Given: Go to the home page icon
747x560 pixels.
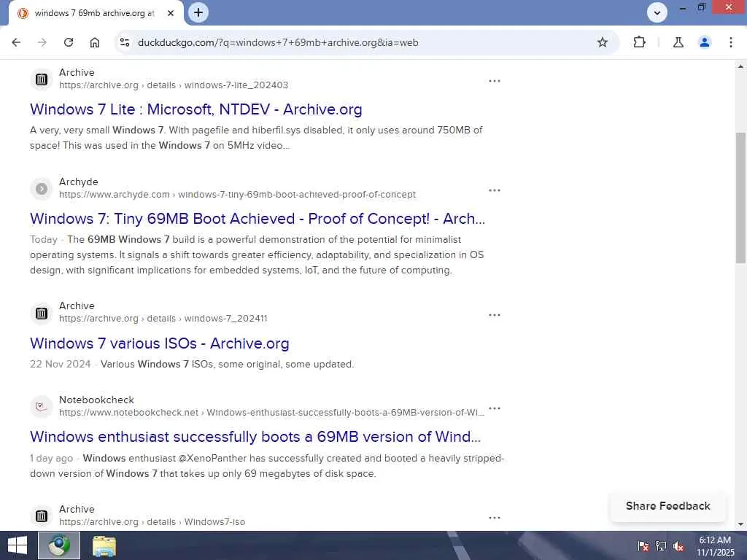Looking at the screenshot, I should [95, 42].
